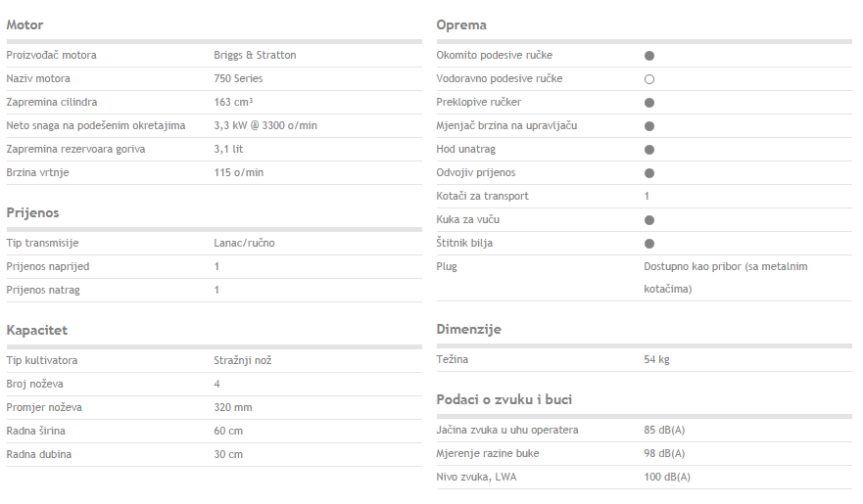Image resolution: width=863 pixels, height=504 pixels.
Task: Click the Podaci o zvuku i buci heading
Action: coord(504,399)
